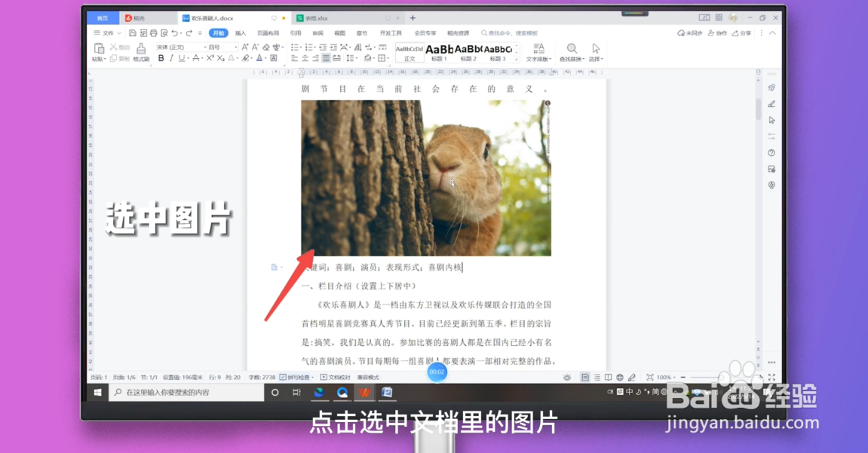The width and height of the screenshot is (868, 453).
Task: Center align the paragraph
Action: tap(305, 58)
